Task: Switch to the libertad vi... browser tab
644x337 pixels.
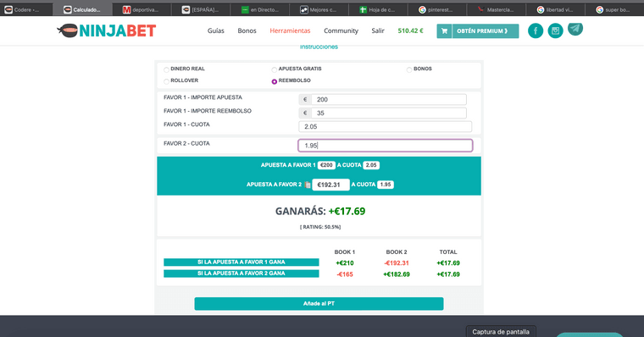Action: [555, 9]
